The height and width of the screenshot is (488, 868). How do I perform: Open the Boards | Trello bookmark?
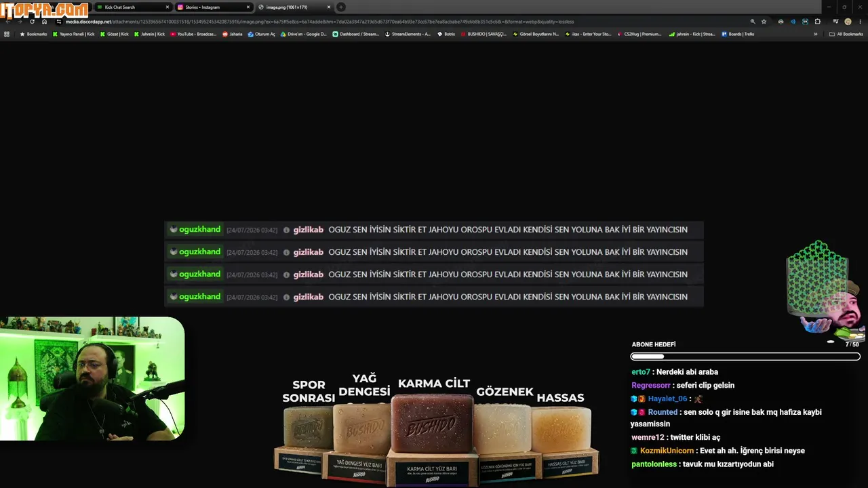click(x=738, y=34)
